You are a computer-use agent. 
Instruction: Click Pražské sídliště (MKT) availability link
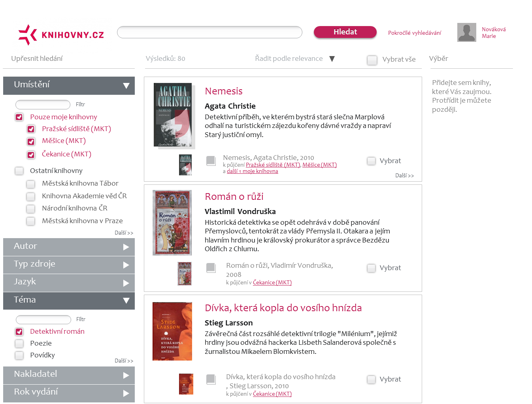pos(273,165)
